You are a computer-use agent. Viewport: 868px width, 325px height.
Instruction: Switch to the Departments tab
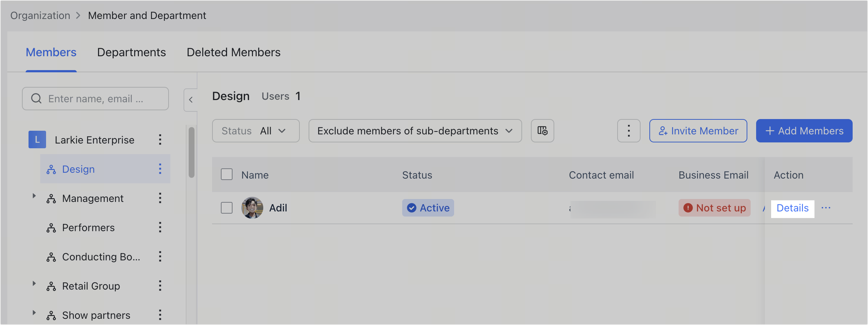tap(132, 52)
